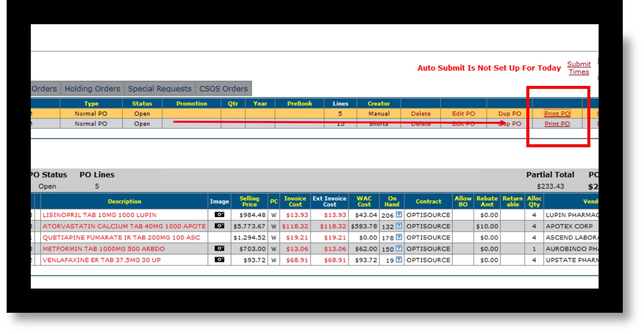Screen dimensions: 644x334
Task: Print PO for the Shorts order
Action: click(557, 124)
